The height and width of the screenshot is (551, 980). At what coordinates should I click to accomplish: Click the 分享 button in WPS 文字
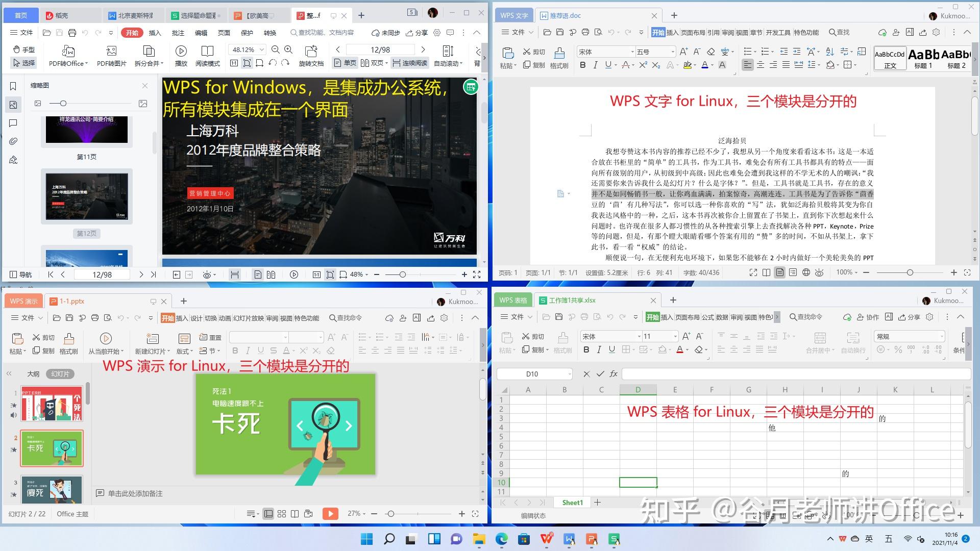point(922,32)
